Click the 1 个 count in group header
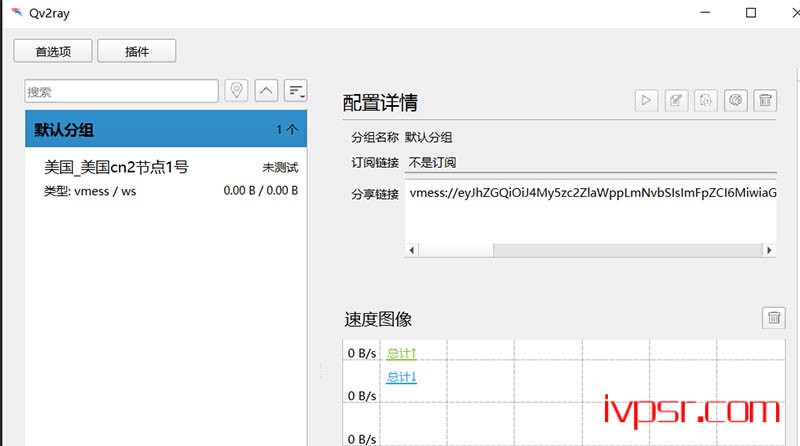This screenshot has width=800, height=446. point(287,129)
